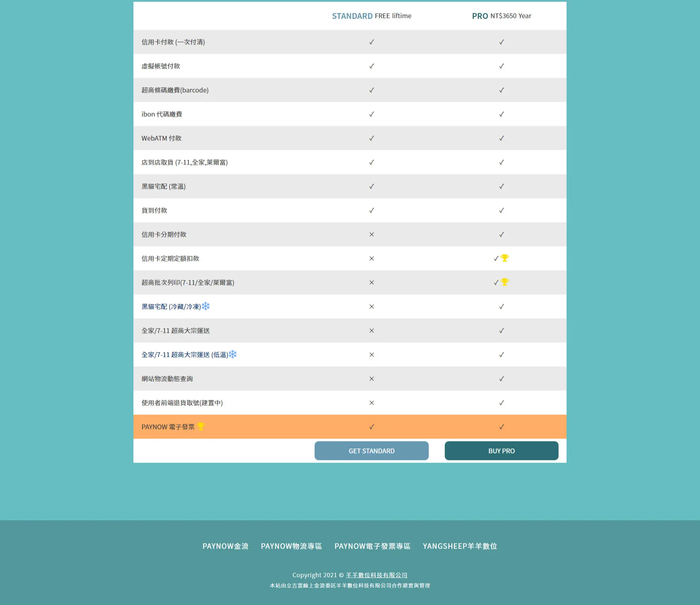
Task: Click trophy icon in 超商批次列印 PRO cell
Action: (x=505, y=282)
